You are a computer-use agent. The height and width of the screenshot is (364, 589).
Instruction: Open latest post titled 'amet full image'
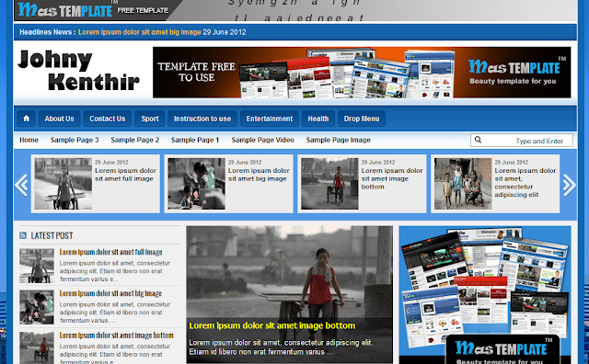(110, 252)
